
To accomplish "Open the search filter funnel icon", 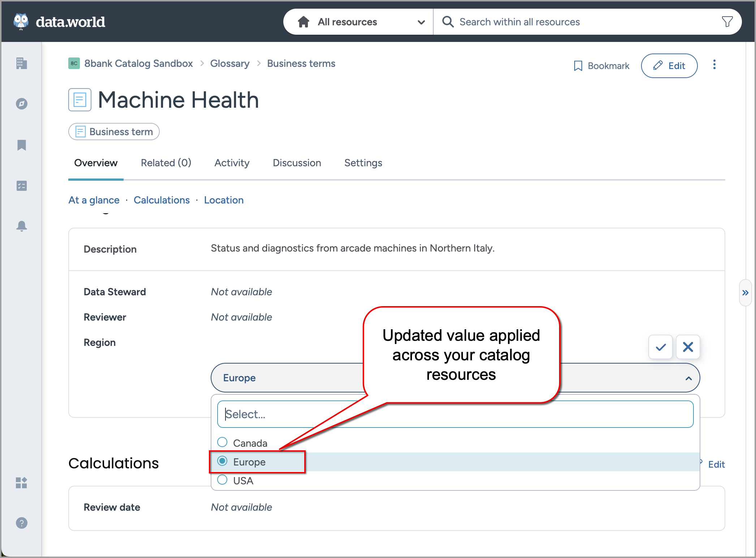I will (727, 22).
